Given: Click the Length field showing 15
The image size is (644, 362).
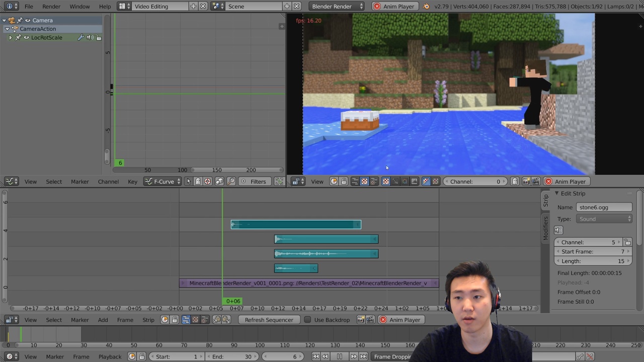Looking at the screenshot, I should pyautogui.click(x=593, y=261).
